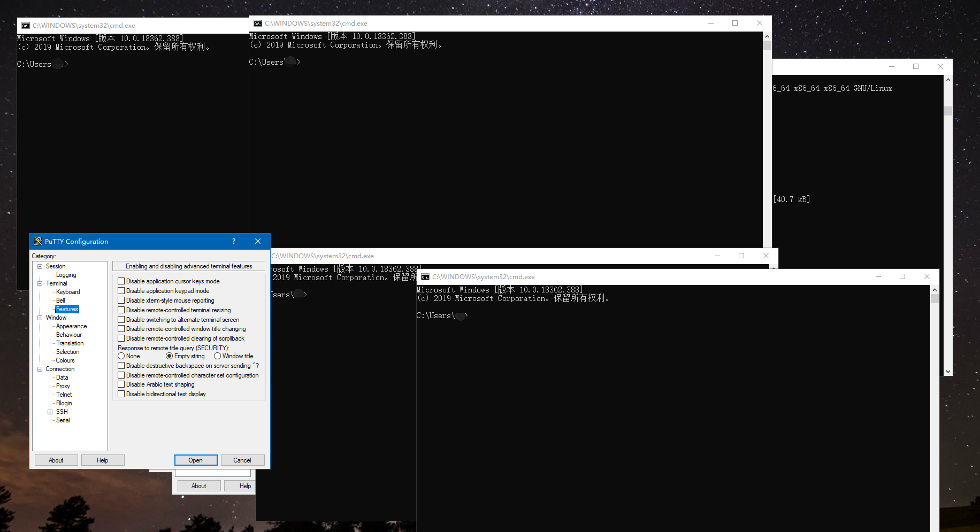Viewport: 980px width, 532px height.
Task: Collapse the Window tree node
Action: [x=40, y=318]
